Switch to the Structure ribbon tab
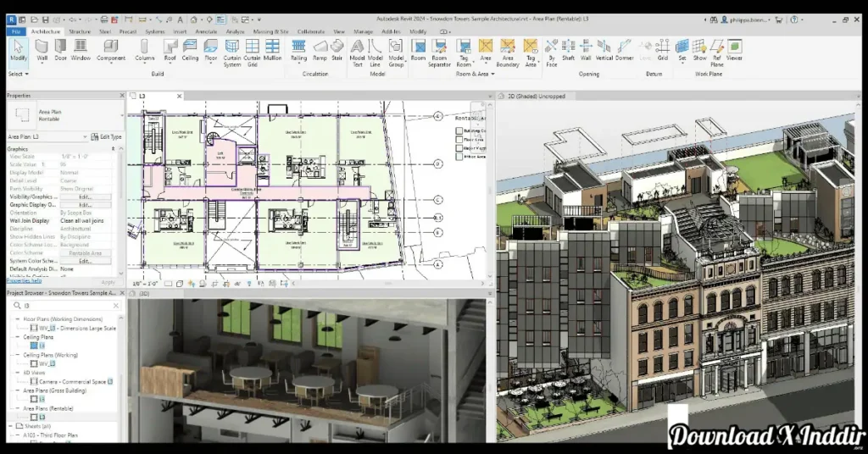The image size is (868, 454). pos(79,31)
